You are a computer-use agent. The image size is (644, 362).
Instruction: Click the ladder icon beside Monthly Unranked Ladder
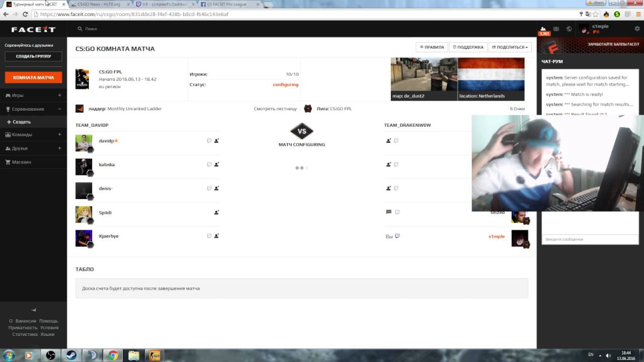point(79,109)
